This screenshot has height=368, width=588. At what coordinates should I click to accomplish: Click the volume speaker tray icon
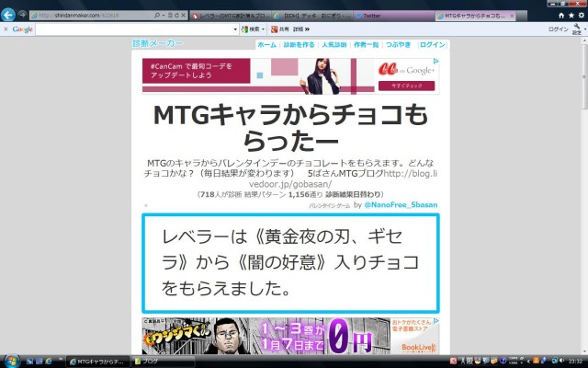pos(561,362)
